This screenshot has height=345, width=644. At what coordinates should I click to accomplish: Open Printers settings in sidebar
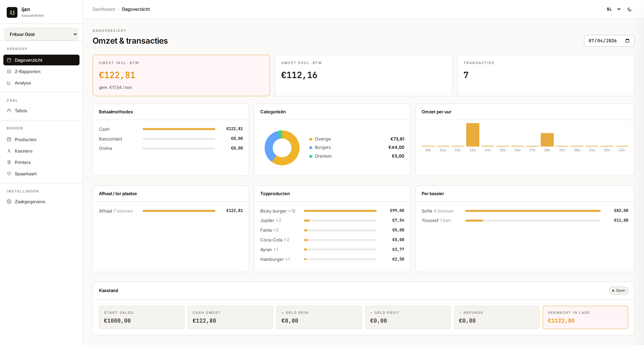(x=41, y=162)
